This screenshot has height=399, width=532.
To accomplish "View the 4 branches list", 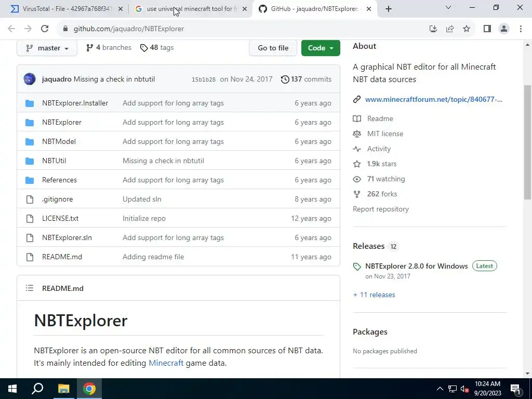I will pos(109,48).
